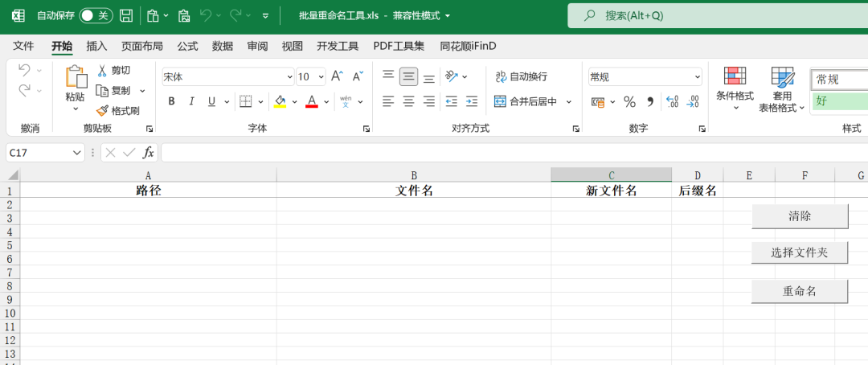Toggle Wrap Text (自动换行)

(522, 76)
